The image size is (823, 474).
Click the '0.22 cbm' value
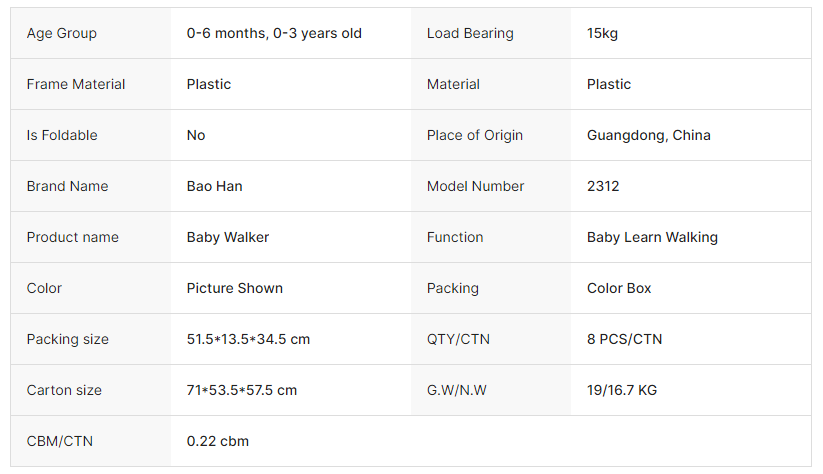218,441
